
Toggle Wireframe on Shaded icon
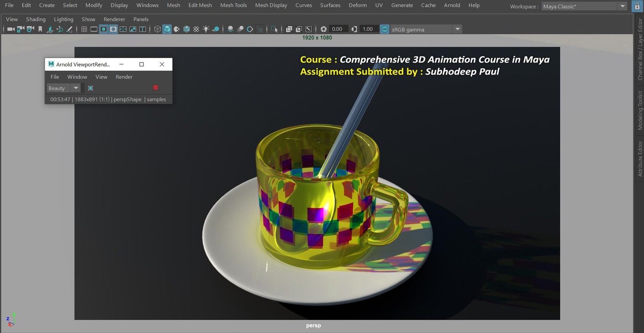click(187, 29)
